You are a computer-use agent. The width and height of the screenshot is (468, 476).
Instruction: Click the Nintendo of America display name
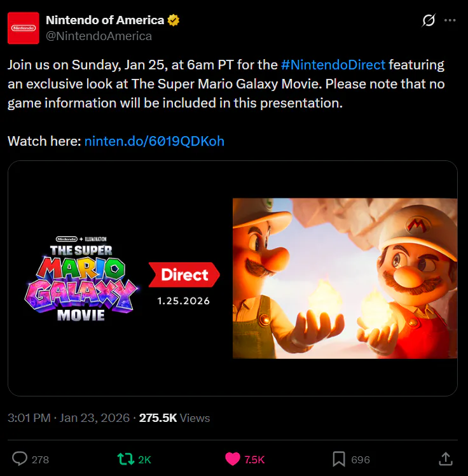coord(105,20)
